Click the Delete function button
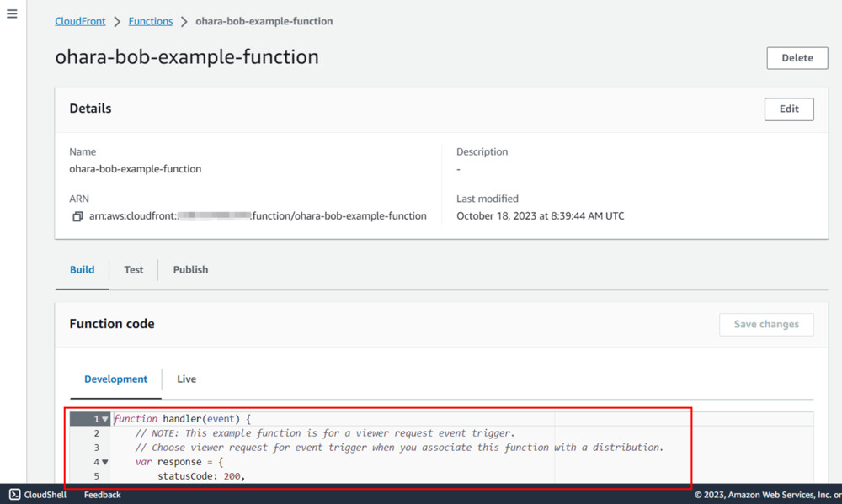The image size is (842, 504). pyautogui.click(x=797, y=58)
